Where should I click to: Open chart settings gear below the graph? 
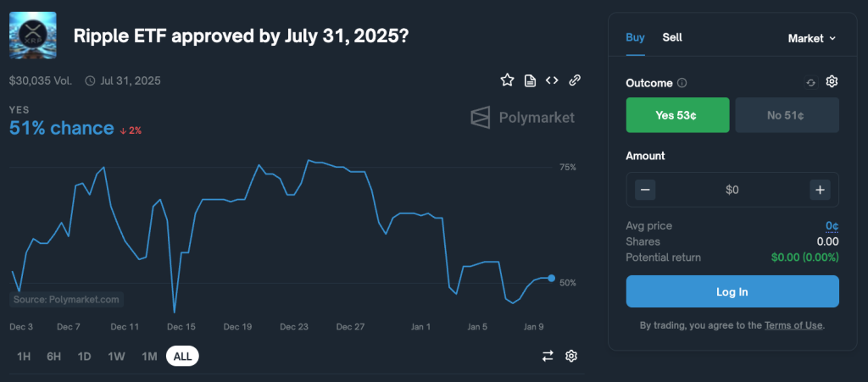click(571, 356)
